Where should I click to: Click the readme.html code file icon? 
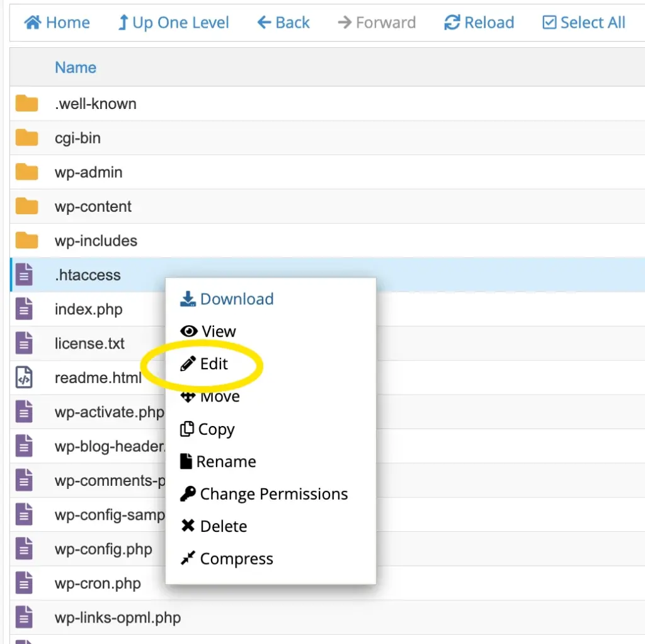[x=24, y=377]
